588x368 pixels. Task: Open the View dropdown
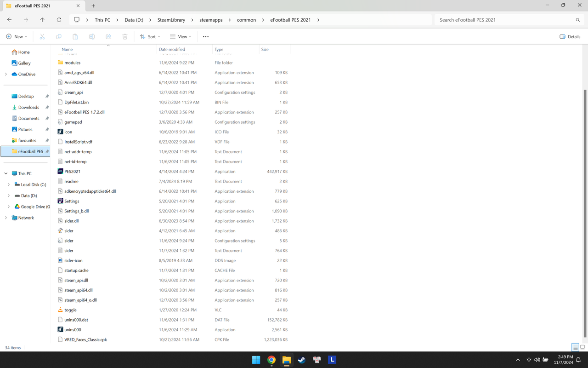click(181, 36)
